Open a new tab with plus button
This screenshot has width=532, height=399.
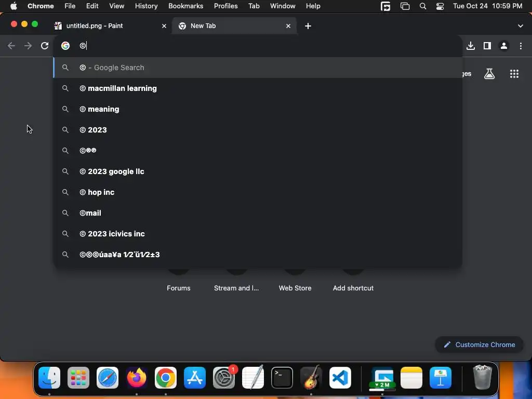tap(308, 26)
